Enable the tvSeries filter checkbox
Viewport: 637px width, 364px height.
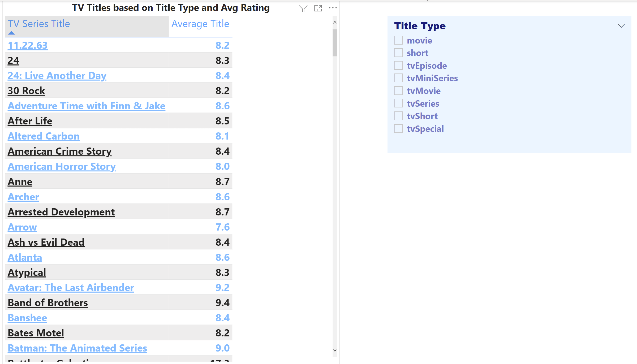coord(398,103)
